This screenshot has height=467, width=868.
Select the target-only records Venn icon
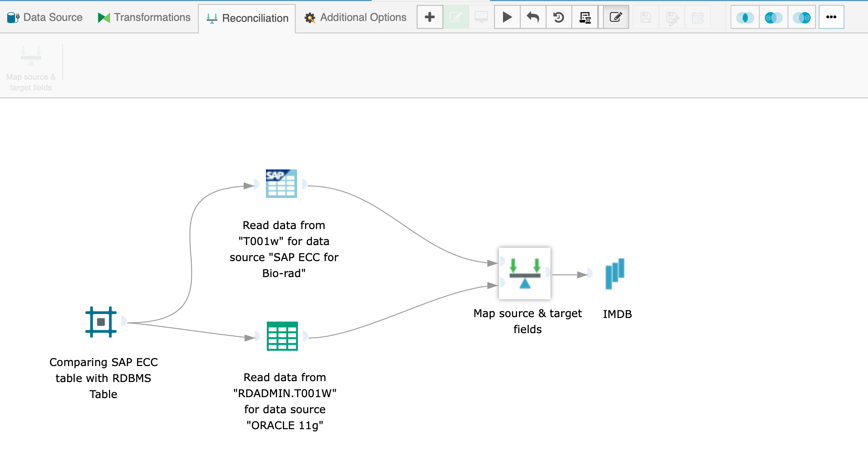(x=801, y=17)
